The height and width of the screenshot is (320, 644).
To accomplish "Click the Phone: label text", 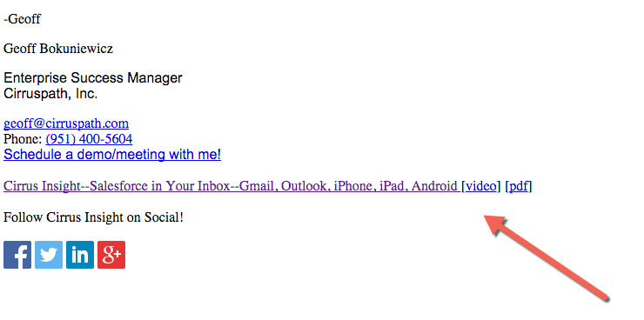I will pos(23,139).
